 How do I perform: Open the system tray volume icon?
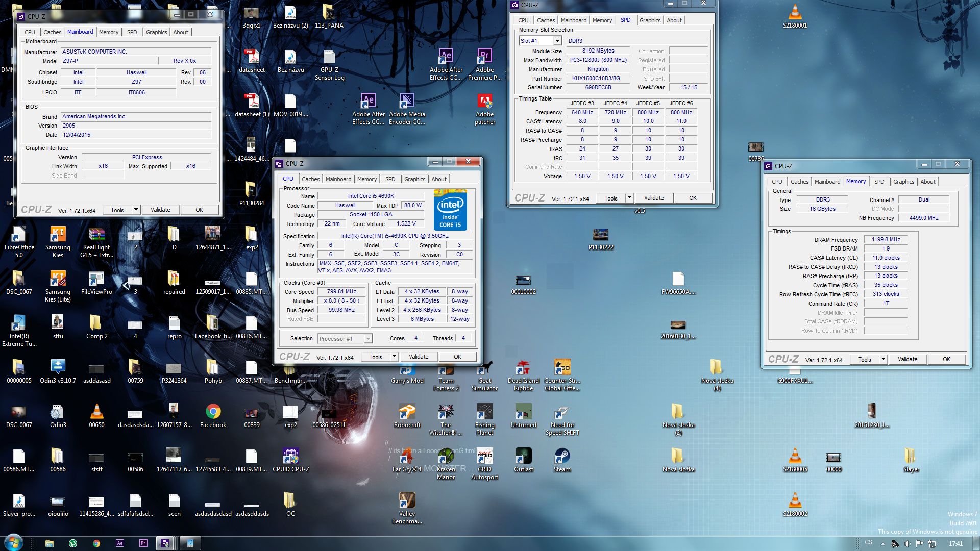908,543
